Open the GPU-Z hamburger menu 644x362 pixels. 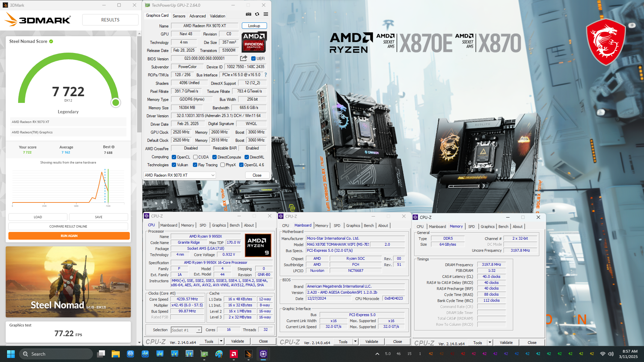click(266, 14)
